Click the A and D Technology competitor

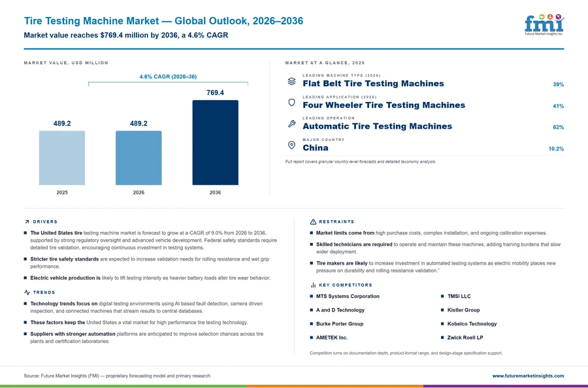(x=340, y=310)
